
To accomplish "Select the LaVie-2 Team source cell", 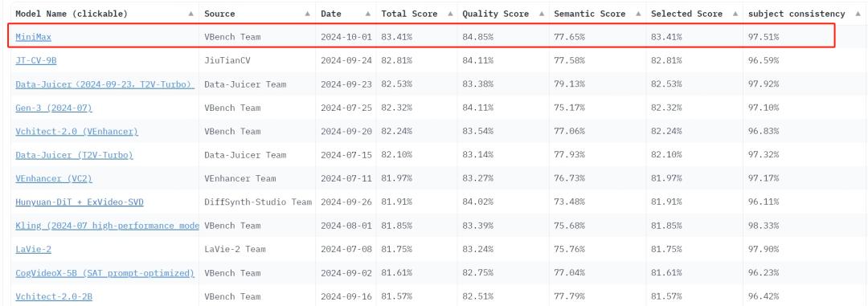I will pyautogui.click(x=235, y=249).
